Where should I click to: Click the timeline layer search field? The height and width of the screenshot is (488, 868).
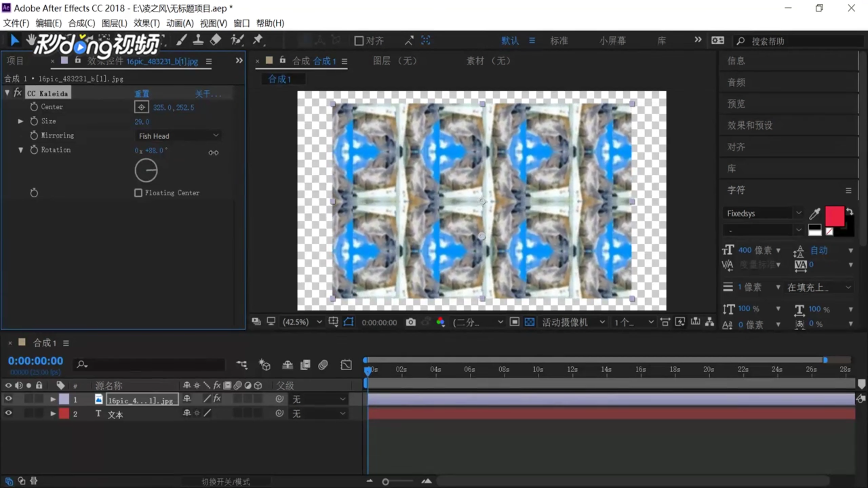[154, 364]
